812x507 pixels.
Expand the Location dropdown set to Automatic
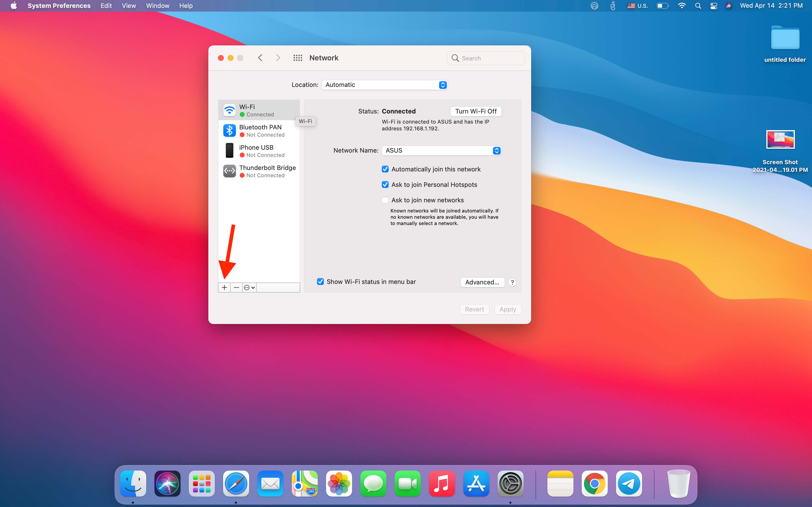[384, 85]
